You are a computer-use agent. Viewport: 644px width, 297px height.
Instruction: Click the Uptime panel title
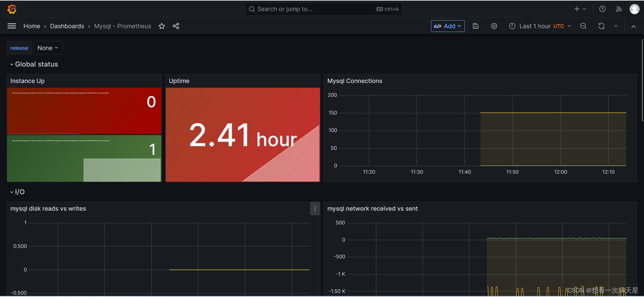pyautogui.click(x=179, y=81)
